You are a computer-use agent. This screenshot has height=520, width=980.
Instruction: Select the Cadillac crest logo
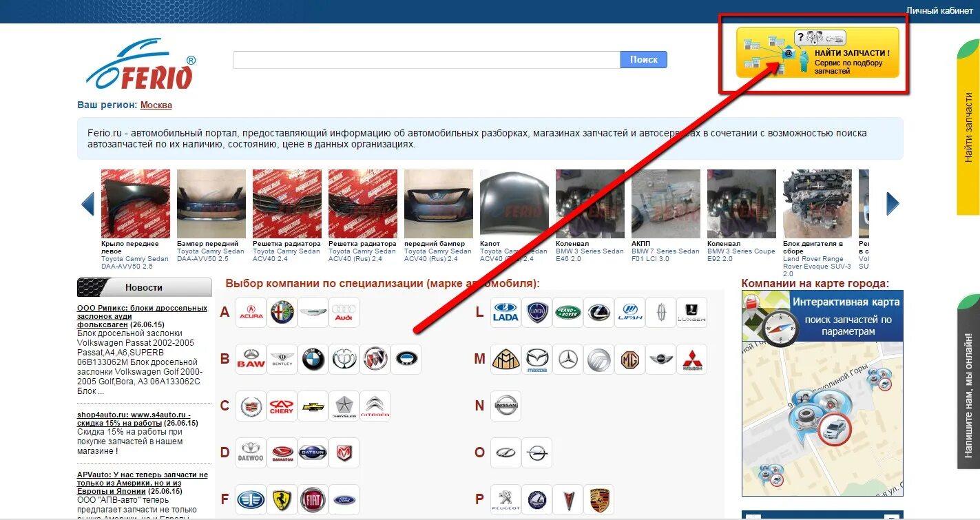click(x=251, y=406)
